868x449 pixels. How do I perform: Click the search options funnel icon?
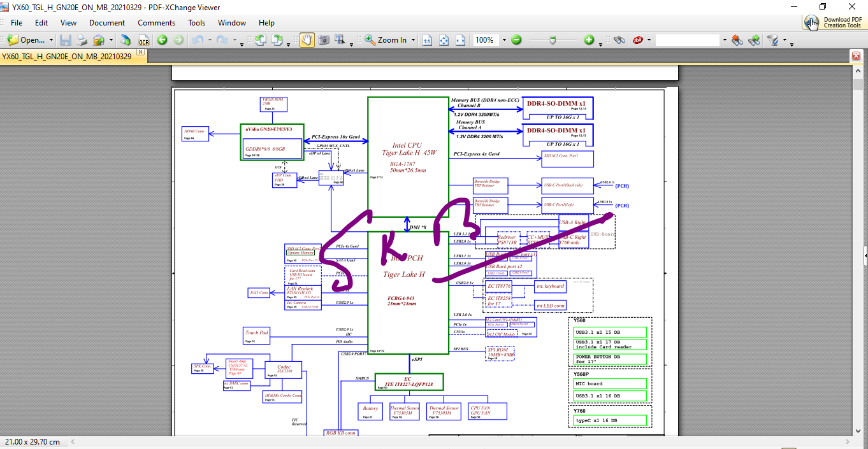click(x=773, y=39)
